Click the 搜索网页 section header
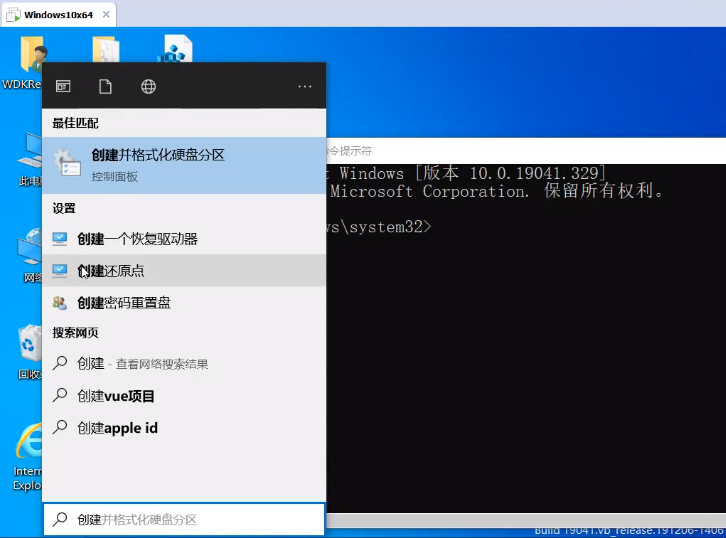This screenshot has height=538, width=726. tap(75, 333)
